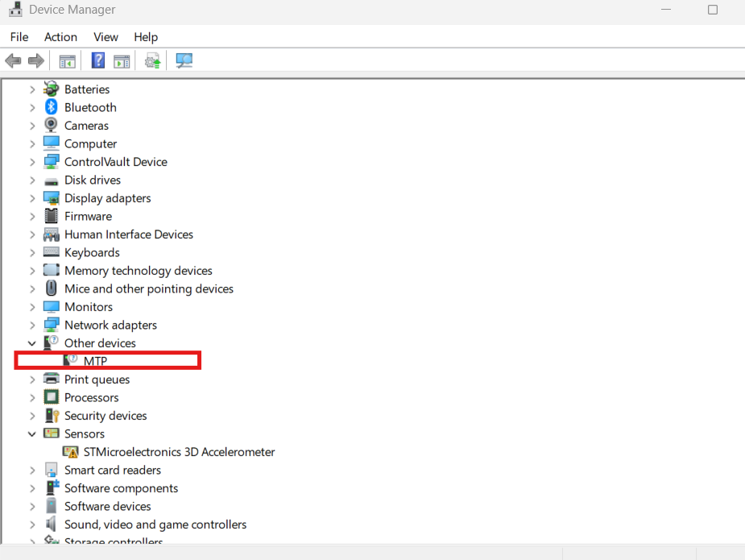The width and height of the screenshot is (745, 560).
Task: Select the Security devices label
Action: click(106, 416)
